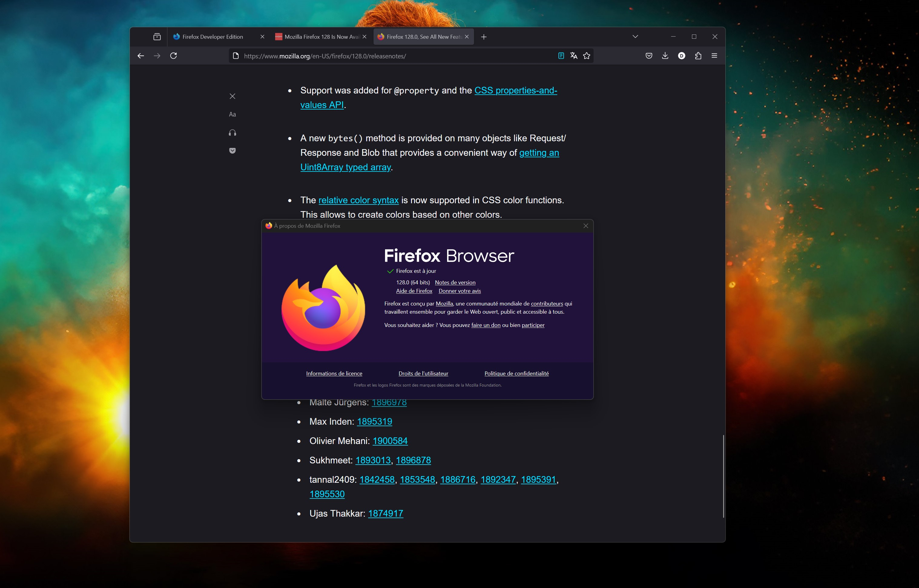919x588 pixels.
Task: Save article to Pocket from reader sidebar
Action: point(232,150)
